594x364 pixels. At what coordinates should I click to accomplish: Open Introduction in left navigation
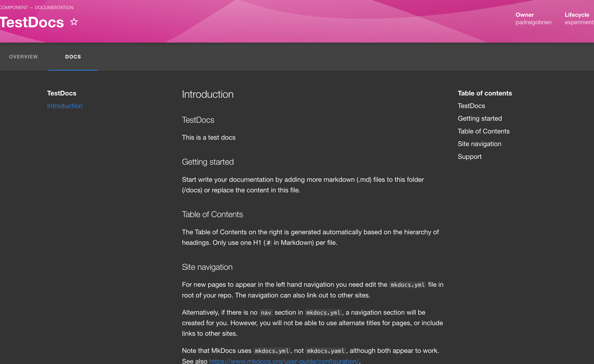pyautogui.click(x=65, y=106)
